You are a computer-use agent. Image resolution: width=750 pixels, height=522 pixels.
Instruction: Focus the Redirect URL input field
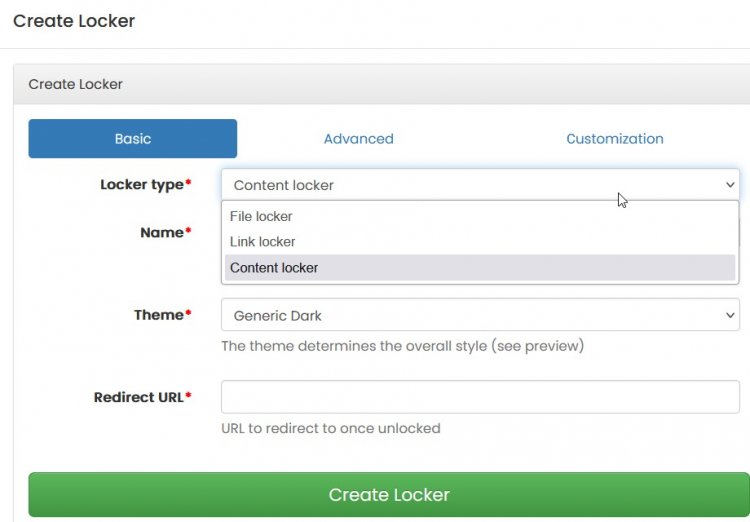pos(480,397)
